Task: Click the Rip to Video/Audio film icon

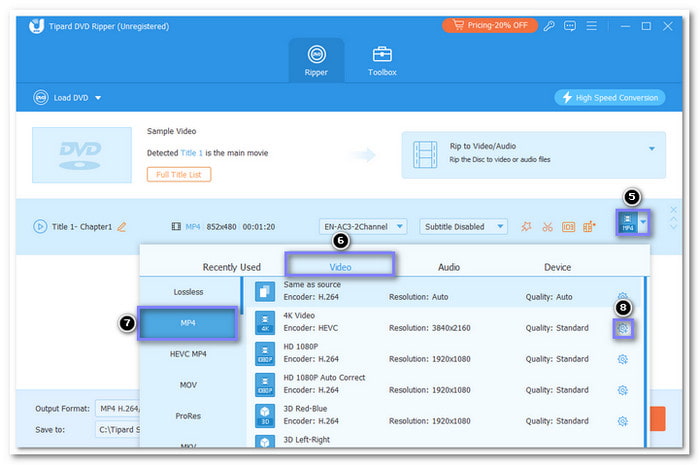Action: [x=425, y=154]
